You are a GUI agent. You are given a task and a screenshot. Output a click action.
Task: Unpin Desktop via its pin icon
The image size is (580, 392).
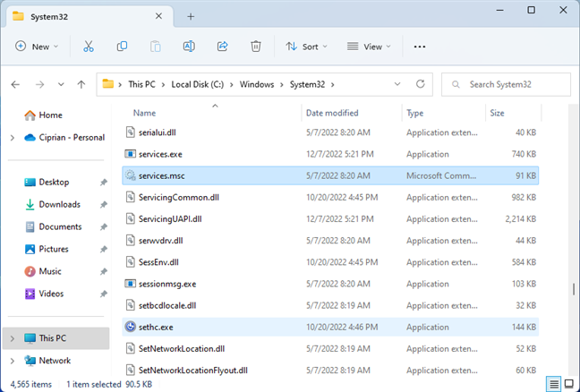[x=104, y=183]
